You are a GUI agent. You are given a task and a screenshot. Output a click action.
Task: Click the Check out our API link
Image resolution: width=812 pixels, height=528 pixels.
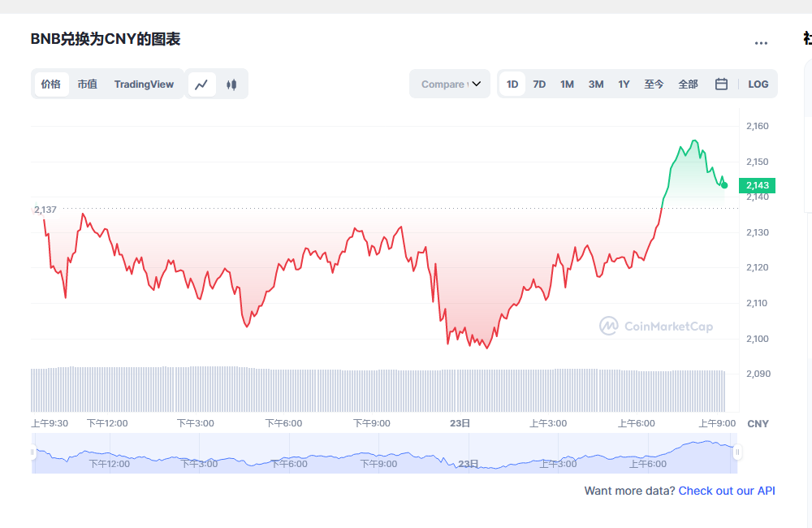tap(727, 491)
